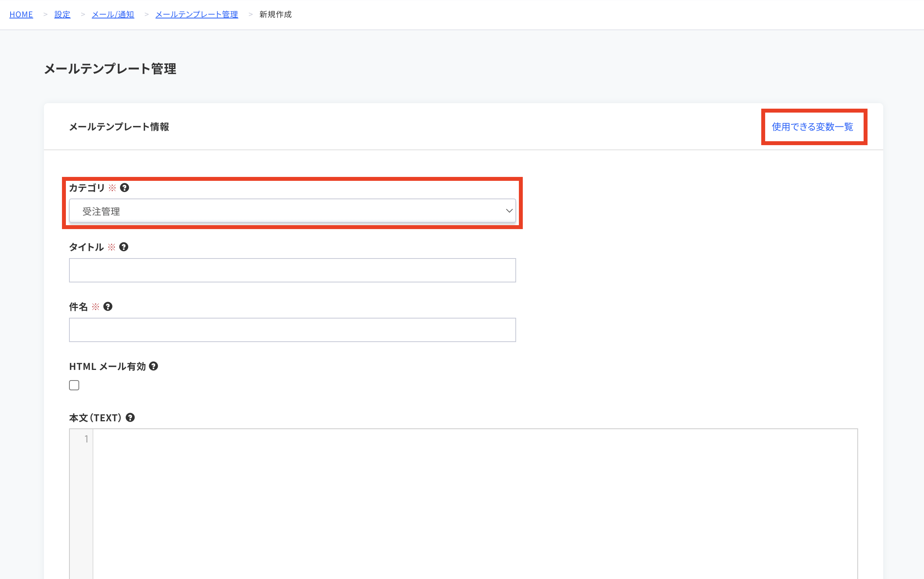Click the help icon next to 本文(TEXT)
The image size is (924, 579).
coord(130,417)
